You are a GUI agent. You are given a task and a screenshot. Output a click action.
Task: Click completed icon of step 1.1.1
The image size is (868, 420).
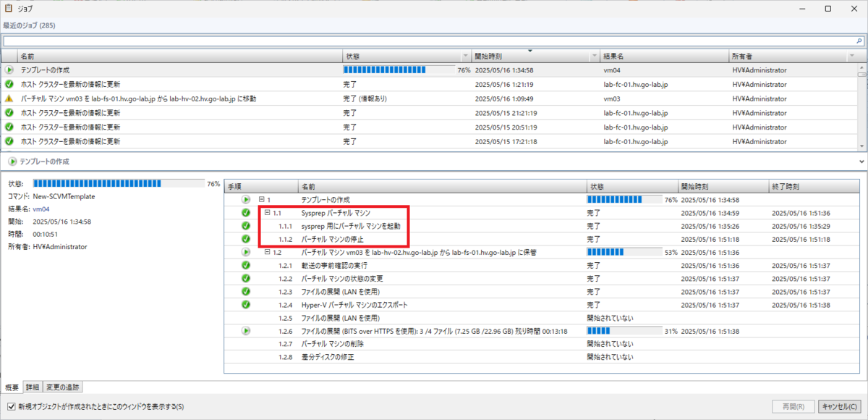(x=246, y=226)
